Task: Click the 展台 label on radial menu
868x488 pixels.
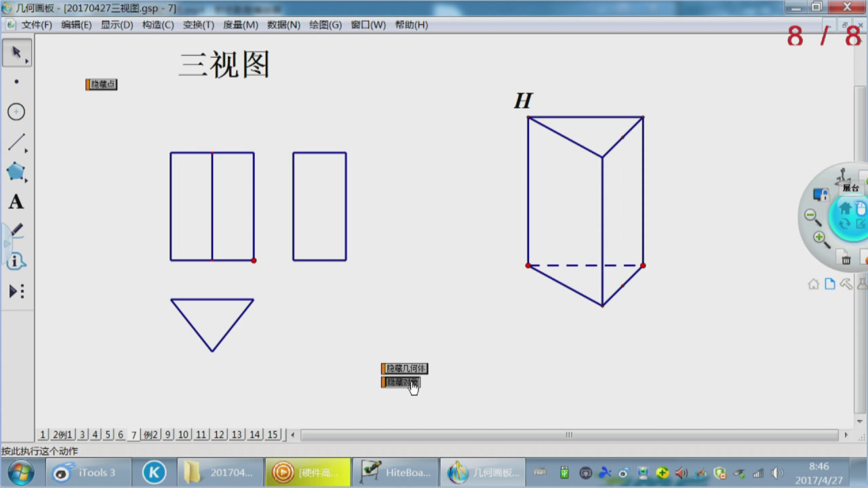Action: pos(851,188)
